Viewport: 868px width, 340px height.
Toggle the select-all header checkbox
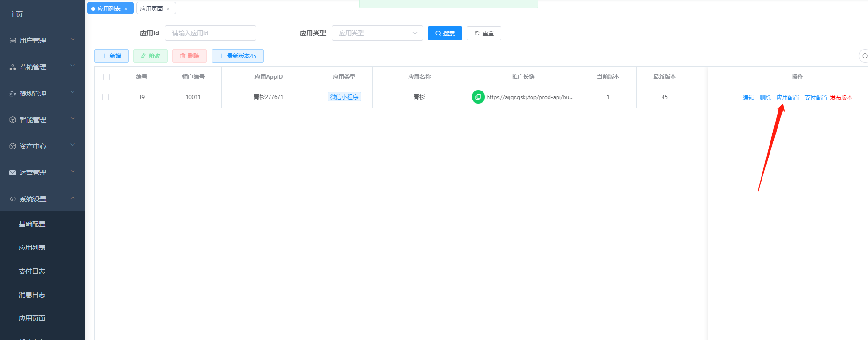[x=106, y=77]
